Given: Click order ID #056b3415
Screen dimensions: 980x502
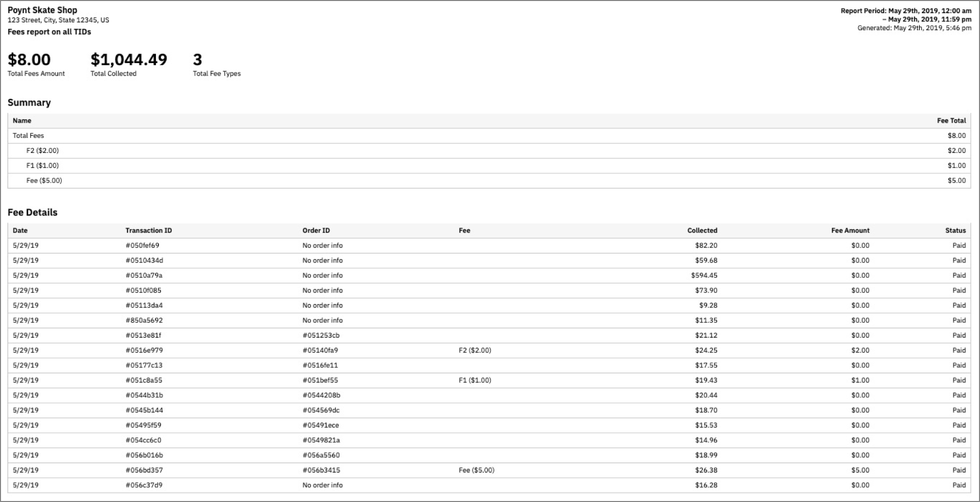Looking at the screenshot, I should [321, 470].
